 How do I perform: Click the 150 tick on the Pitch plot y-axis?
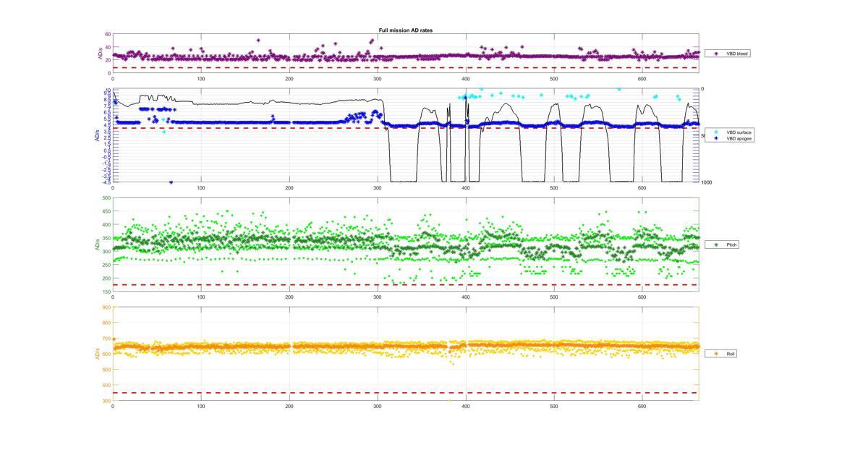[x=106, y=292]
